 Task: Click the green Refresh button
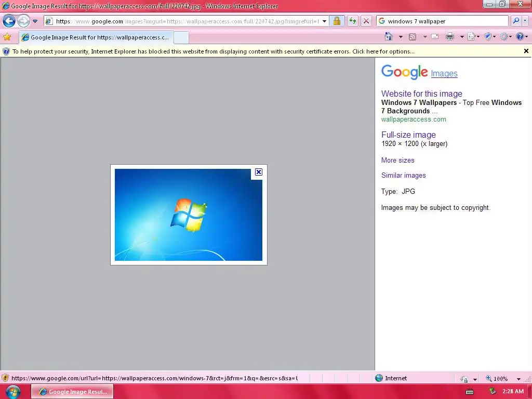pyautogui.click(x=353, y=21)
